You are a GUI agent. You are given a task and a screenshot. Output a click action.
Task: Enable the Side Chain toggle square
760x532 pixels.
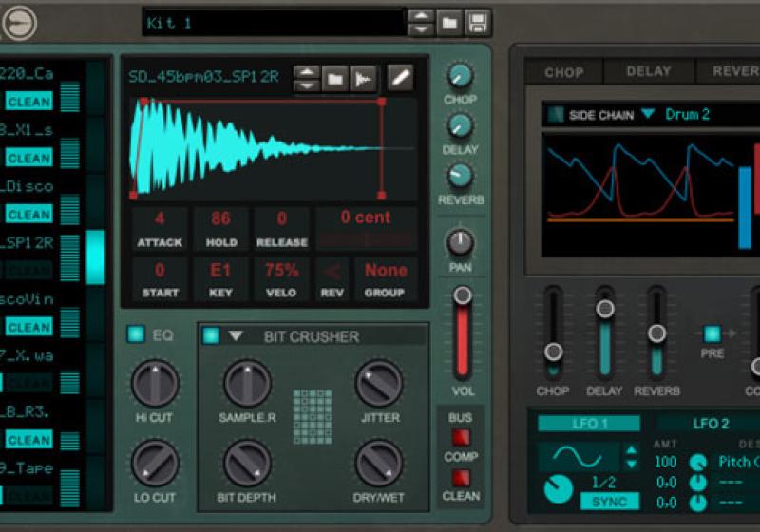click(x=555, y=114)
